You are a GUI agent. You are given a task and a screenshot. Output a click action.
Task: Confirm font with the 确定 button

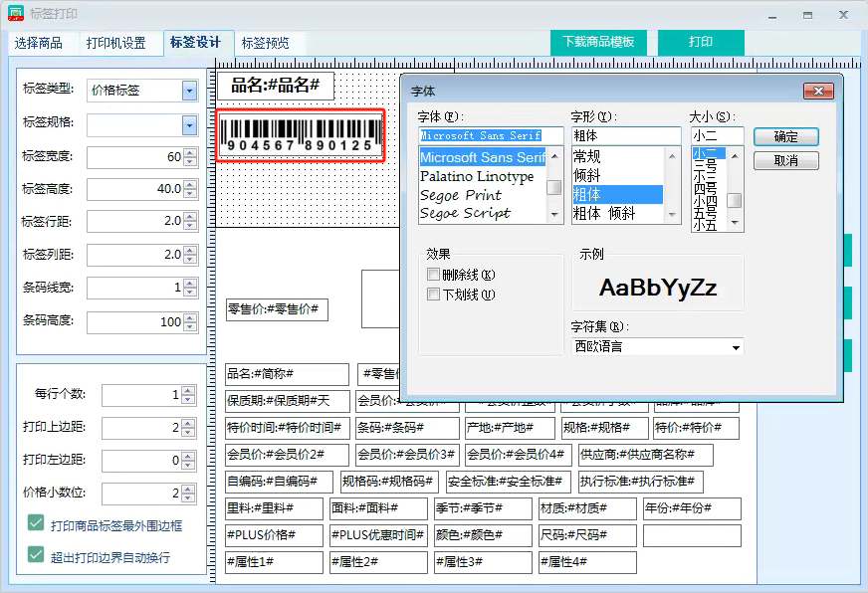(x=786, y=136)
